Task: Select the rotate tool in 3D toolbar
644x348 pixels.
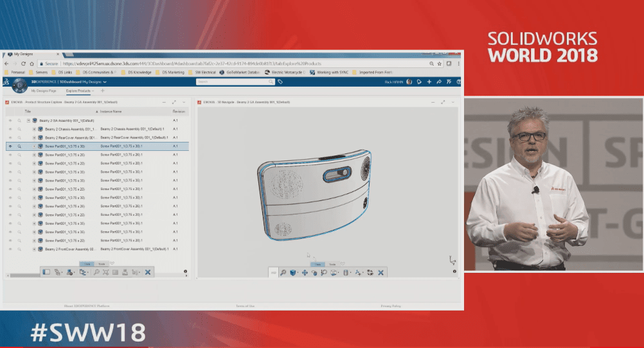Action: coord(314,272)
